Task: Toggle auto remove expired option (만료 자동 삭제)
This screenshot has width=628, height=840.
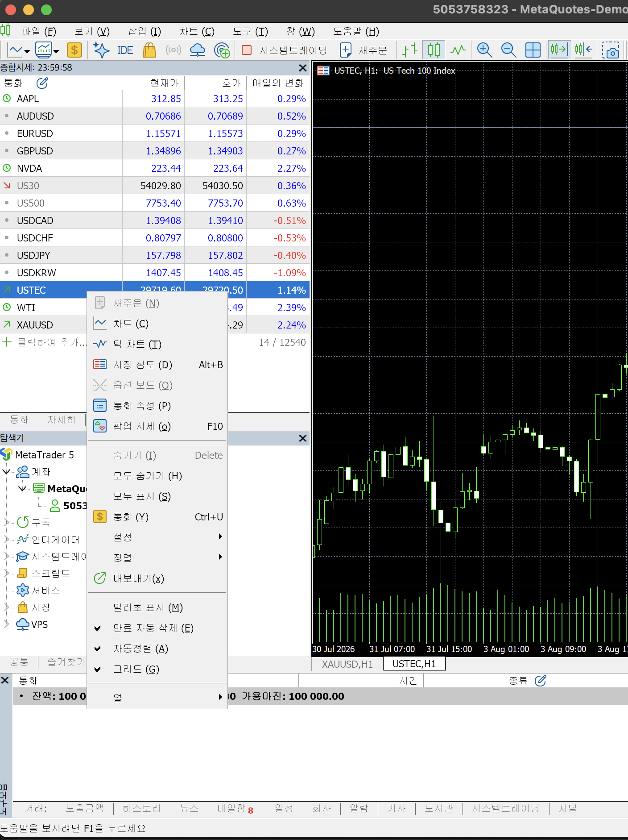Action: tap(157, 628)
